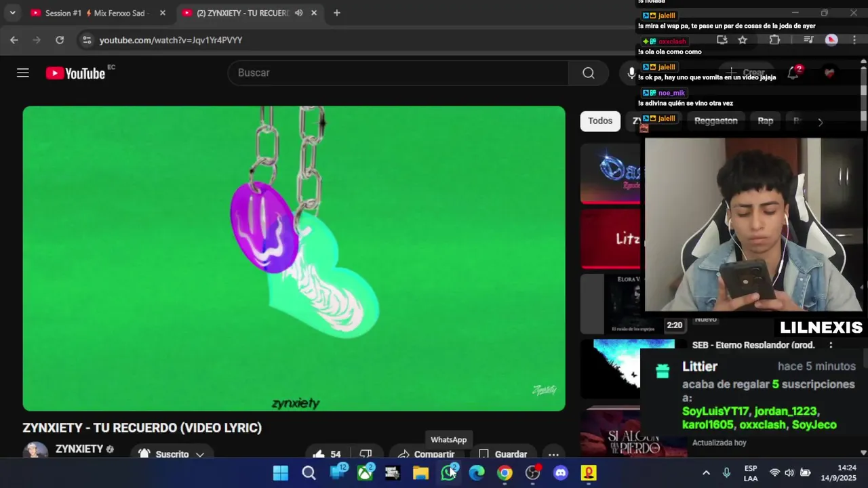Expand the Suscrito dropdown chevron
Screen dimensions: 868x488
pos(200,454)
